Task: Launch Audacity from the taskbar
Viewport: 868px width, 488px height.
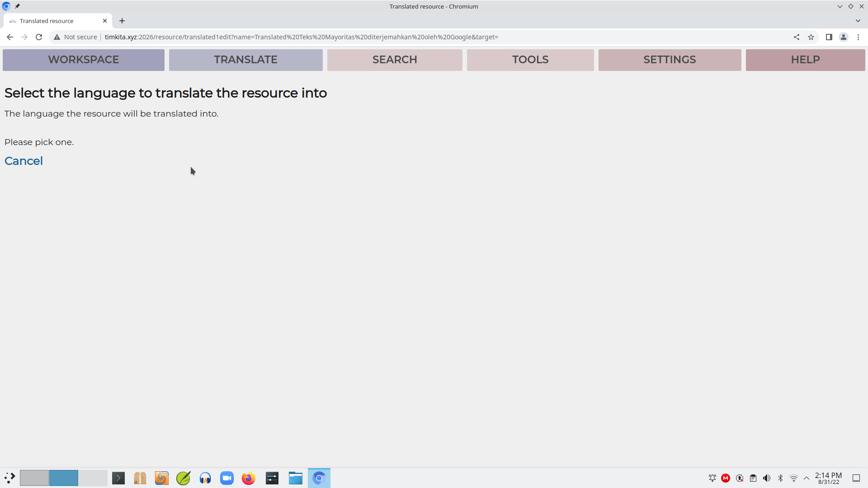Action: pos(205,478)
